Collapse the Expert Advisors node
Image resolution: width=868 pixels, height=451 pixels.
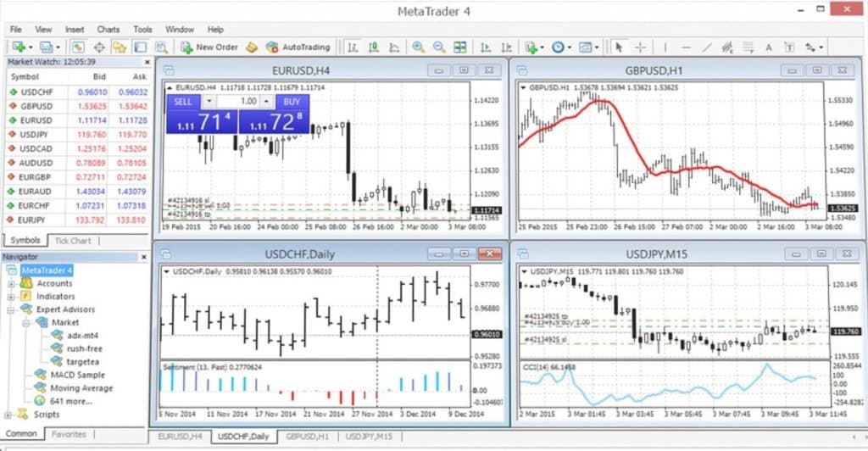11,310
